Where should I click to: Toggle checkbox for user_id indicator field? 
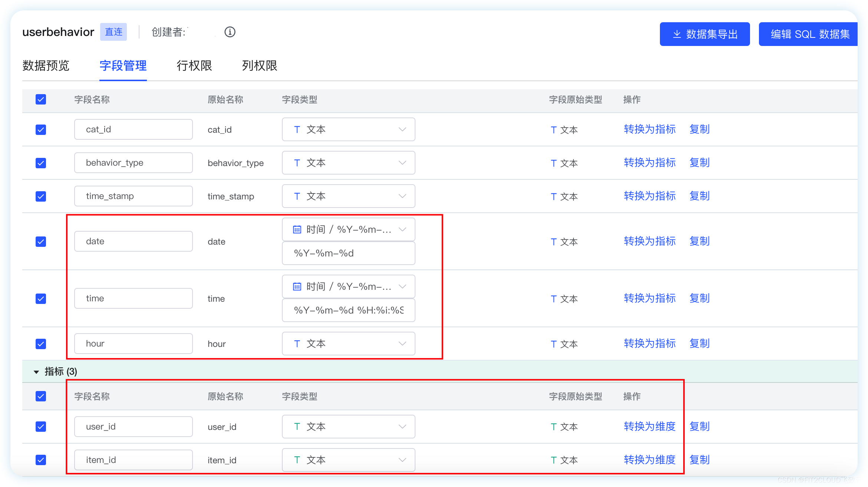click(x=40, y=426)
